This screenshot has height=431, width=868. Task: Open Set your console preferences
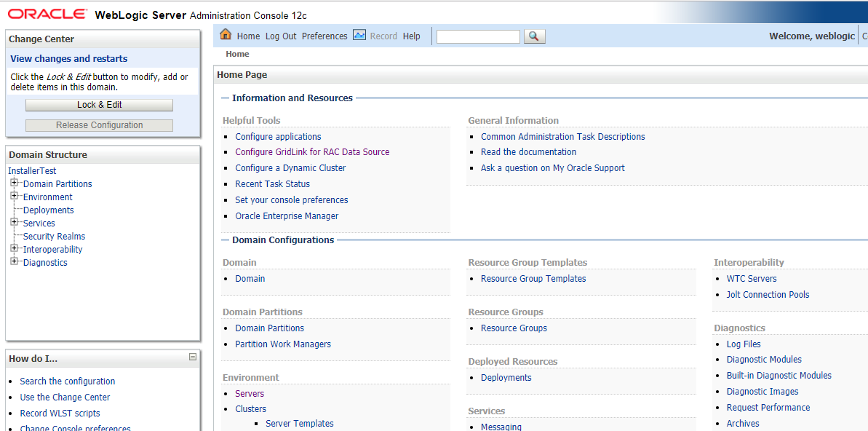coord(292,200)
